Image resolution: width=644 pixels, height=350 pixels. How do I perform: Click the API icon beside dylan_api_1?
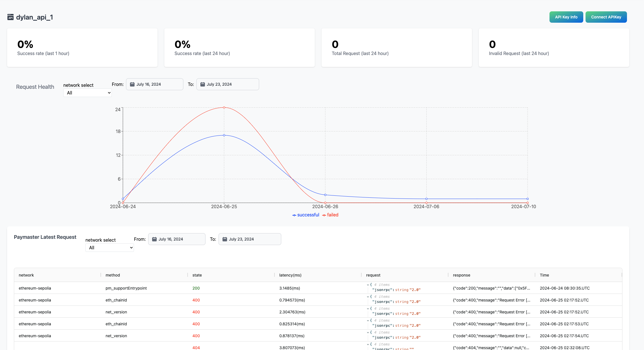click(11, 17)
